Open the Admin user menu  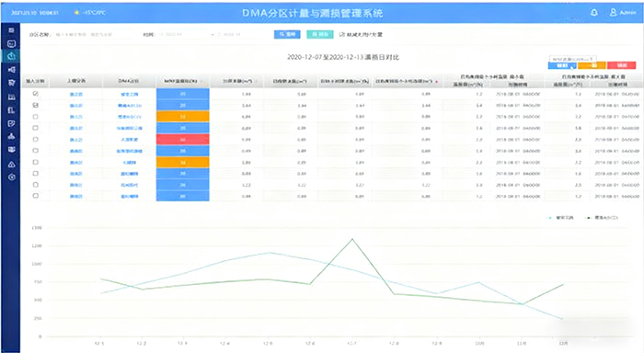(623, 13)
